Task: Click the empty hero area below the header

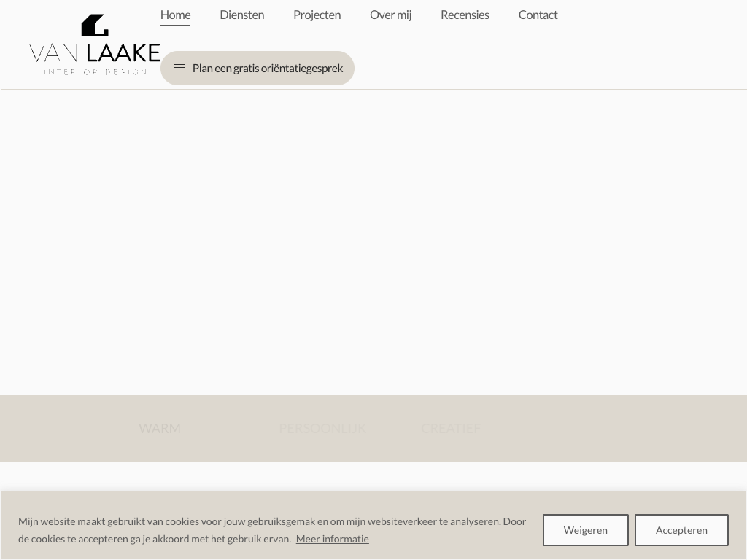Action: (373, 241)
